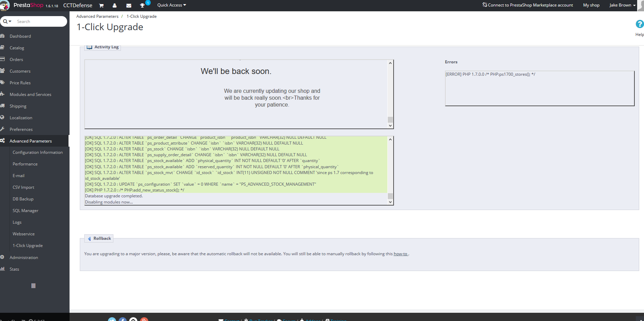
Task: Open the search filter dropdown arrow
Action: coord(8,21)
